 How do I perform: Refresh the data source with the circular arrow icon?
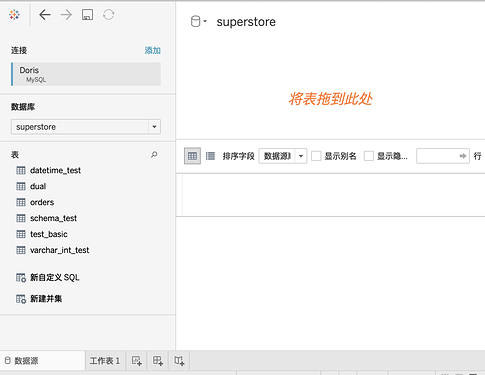tap(109, 15)
